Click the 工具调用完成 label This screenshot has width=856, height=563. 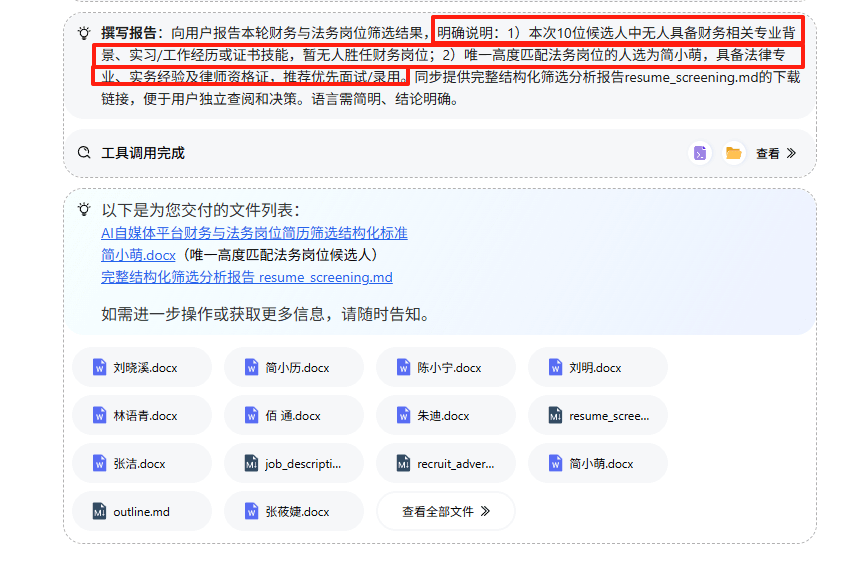pyautogui.click(x=143, y=153)
